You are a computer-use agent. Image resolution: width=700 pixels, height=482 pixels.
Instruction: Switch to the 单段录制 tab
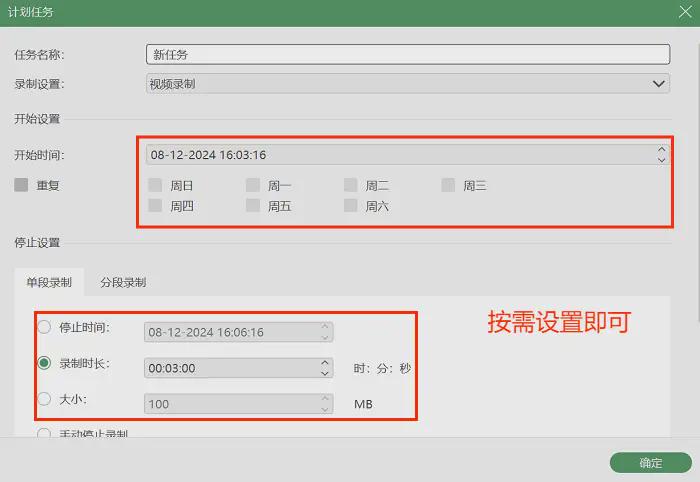pos(49,282)
